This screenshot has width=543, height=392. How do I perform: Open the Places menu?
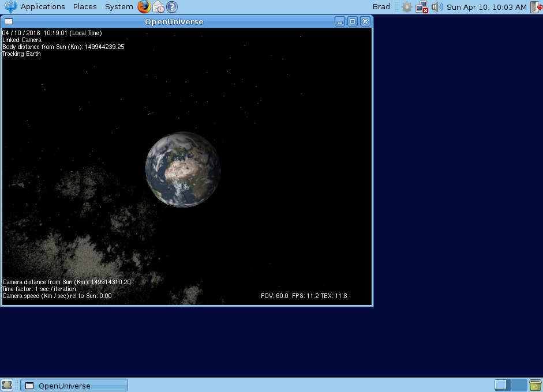pos(85,6)
